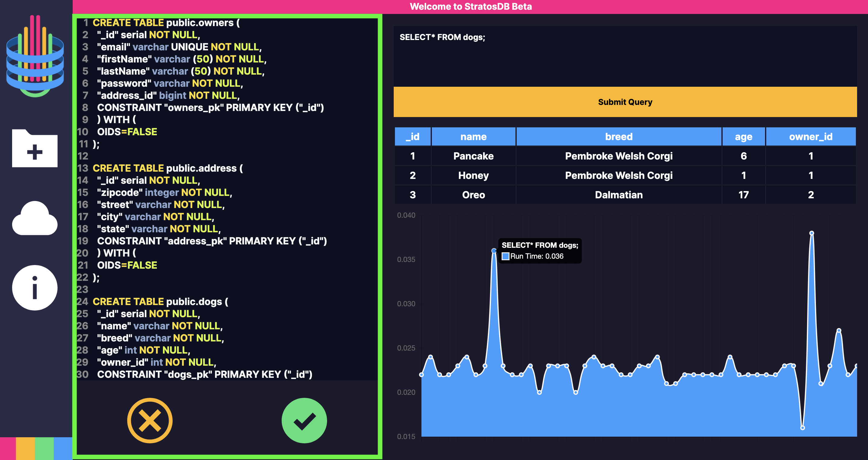The width and height of the screenshot is (868, 460).
Task: Click the pink color swatch
Action: [x=7, y=448]
